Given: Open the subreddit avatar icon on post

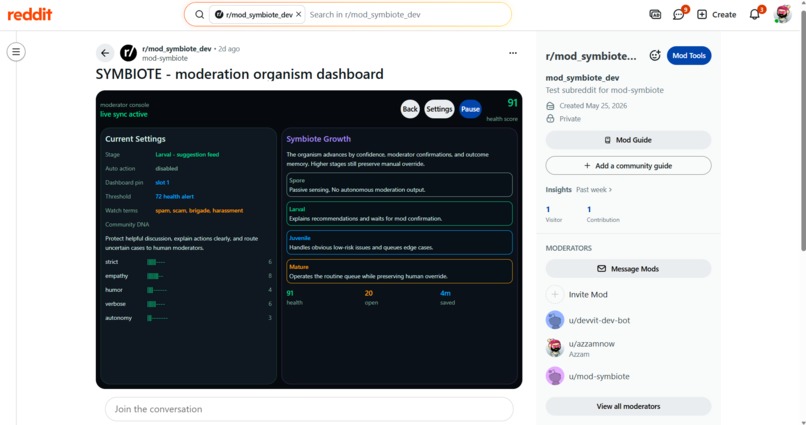Looking at the screenshot, I should click(x=129, y=53).
